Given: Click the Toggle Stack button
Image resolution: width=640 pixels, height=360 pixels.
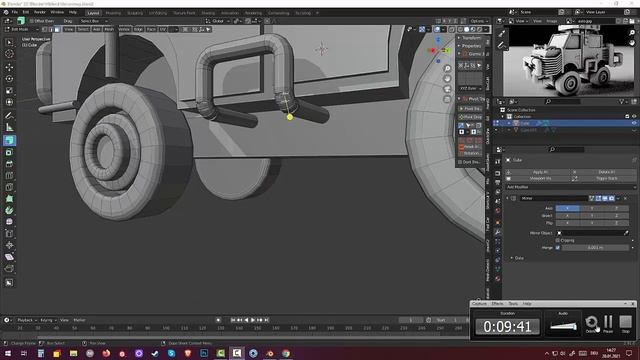Looking at the screenshot, I should click(x=606, y=178).
